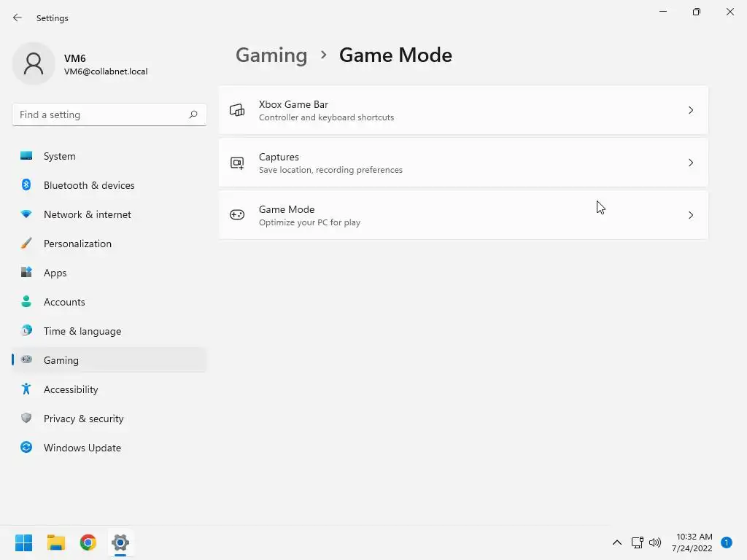Image resolution: width=747 pixels, height=560 pixels.
Task: Launch Google Chrome from taskbar
Action: pos(88,542)
